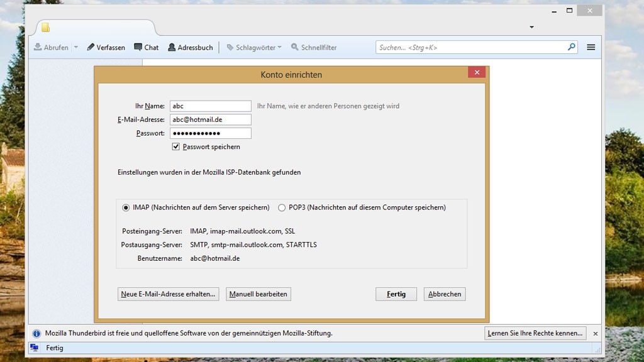The width and height of the screenshot is (644, 362).
Task: Select the IMAP radio button
Action: [x=126, y=207]
